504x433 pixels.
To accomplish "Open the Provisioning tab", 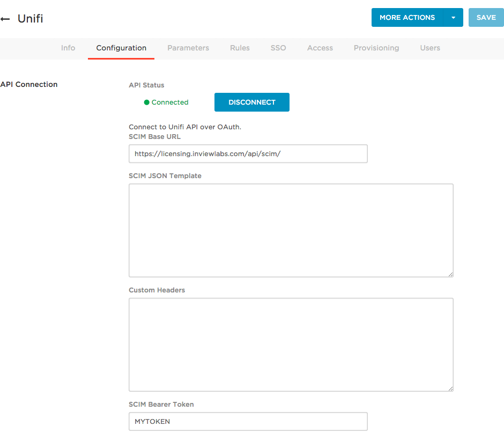I will [376, 48].
